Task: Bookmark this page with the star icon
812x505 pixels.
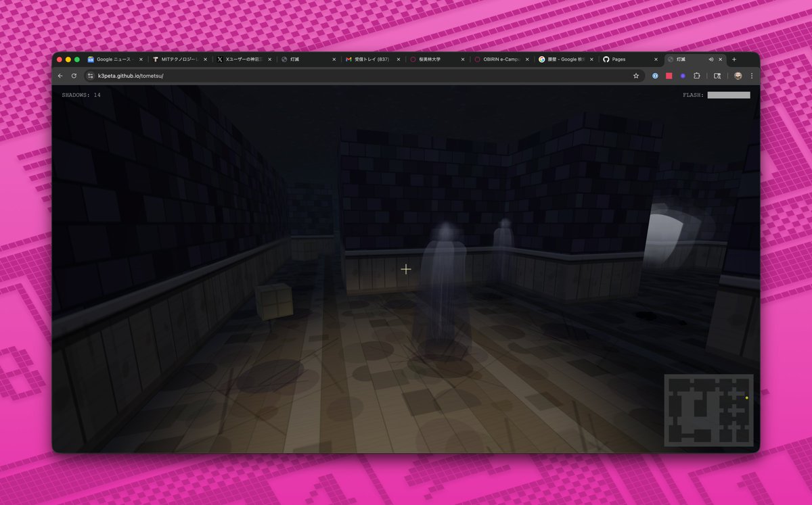Action: pos(636,76)
